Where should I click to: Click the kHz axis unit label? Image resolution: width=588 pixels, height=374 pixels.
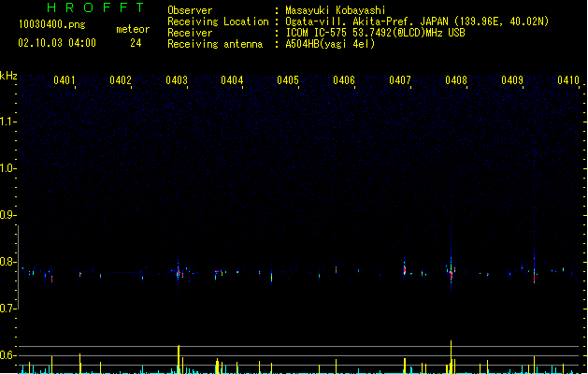(8, 76)
